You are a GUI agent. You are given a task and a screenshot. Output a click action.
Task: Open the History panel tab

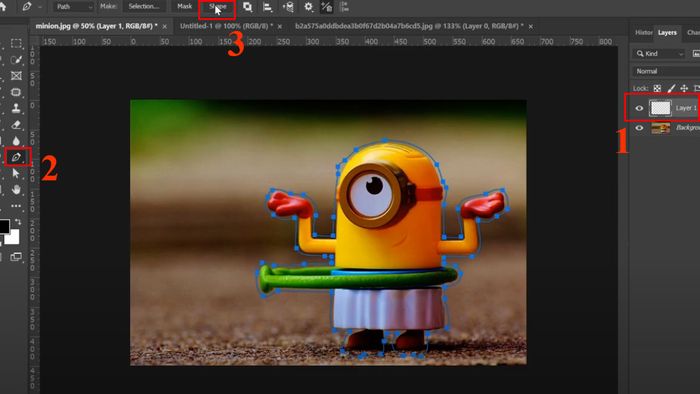[x=643, y=33]
